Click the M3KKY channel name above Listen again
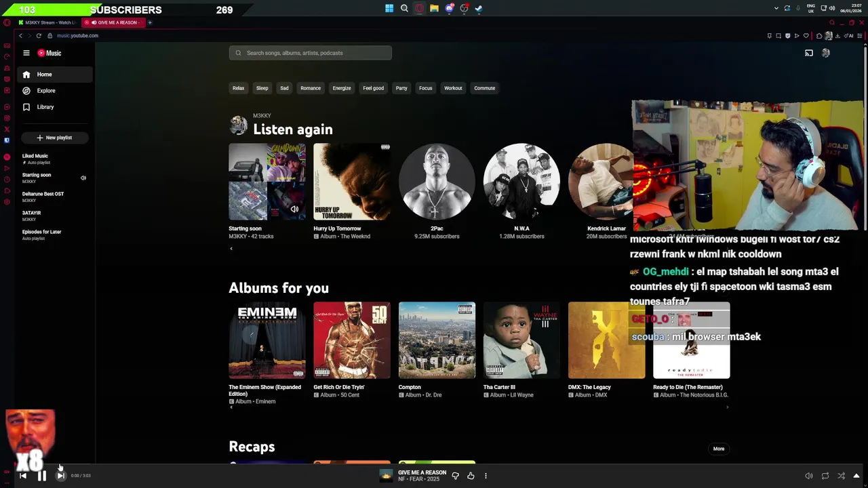This screenshot has width=868, height=488. tap(262, 116)
